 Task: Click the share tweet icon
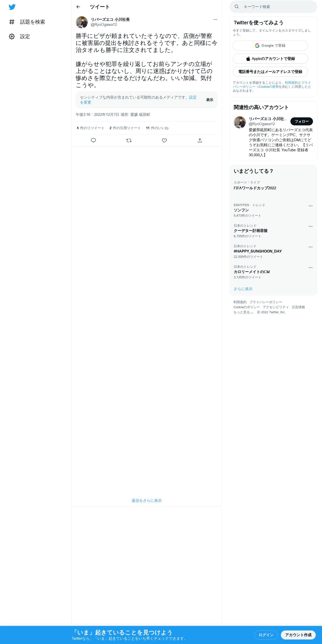click(200, 140)
